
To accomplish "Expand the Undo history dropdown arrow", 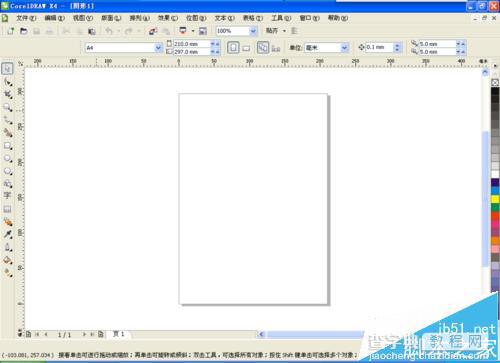I will coord(118,31).
